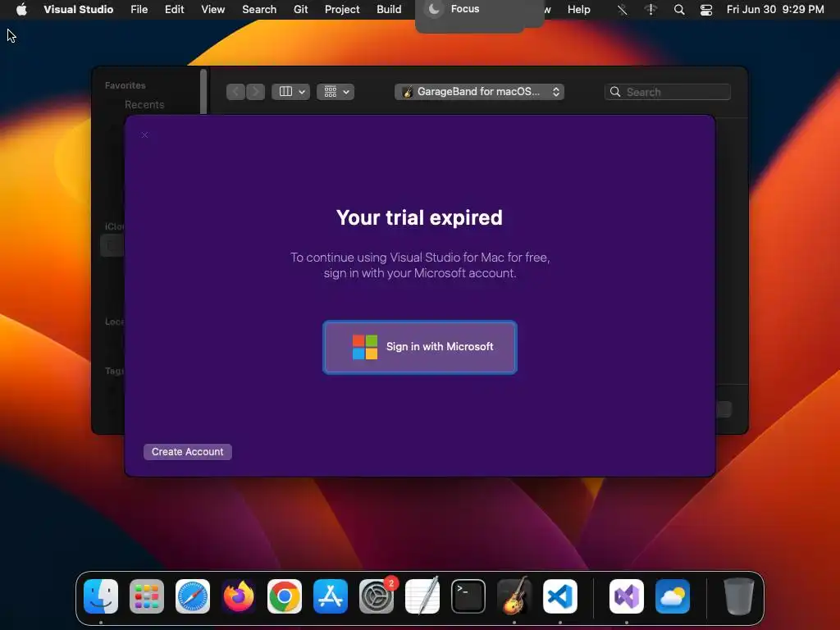This screenshot has width=840, height=630.
Task: Launch Google Chrome from the dock
Action: coord(285,596)
